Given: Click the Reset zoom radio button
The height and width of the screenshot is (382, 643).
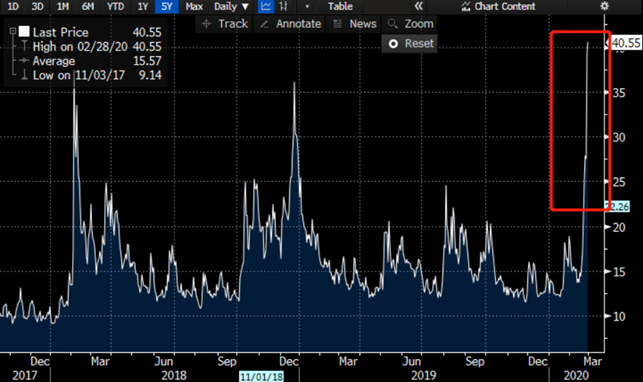Looking at the screenshot, I should 393,44.
